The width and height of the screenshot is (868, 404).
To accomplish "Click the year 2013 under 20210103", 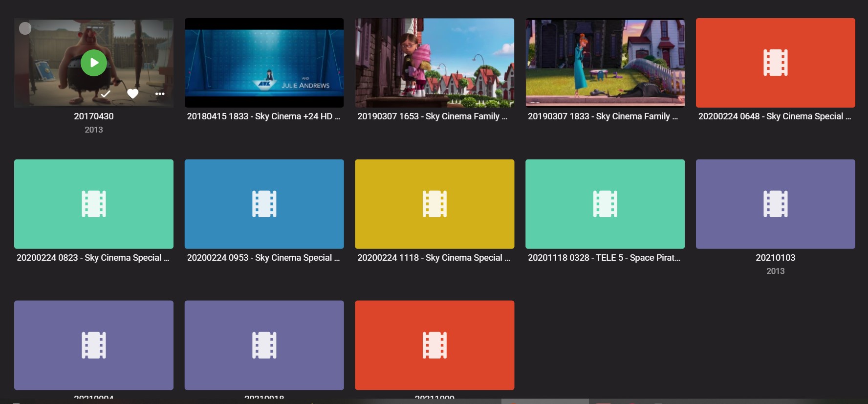I will [x=776, y=271].
